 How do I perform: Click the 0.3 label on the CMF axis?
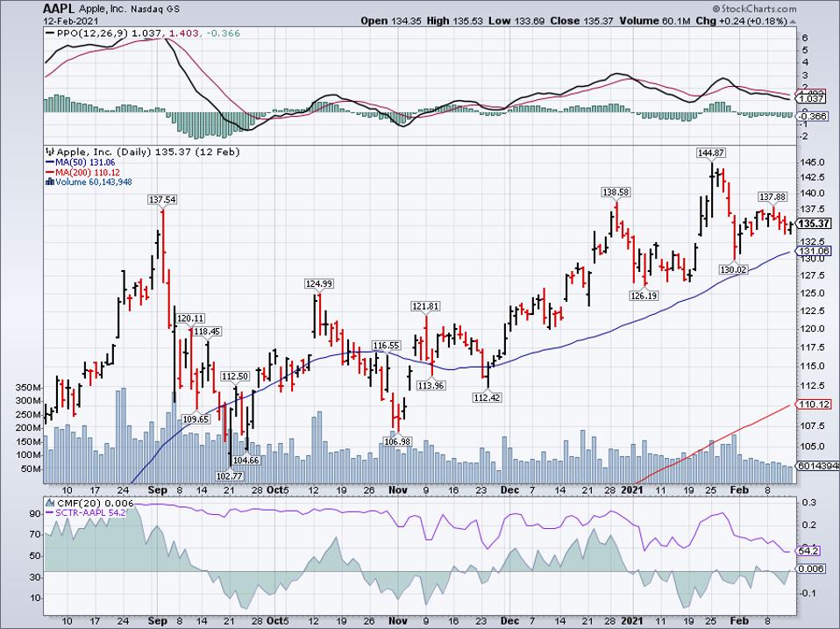point(809,503)
